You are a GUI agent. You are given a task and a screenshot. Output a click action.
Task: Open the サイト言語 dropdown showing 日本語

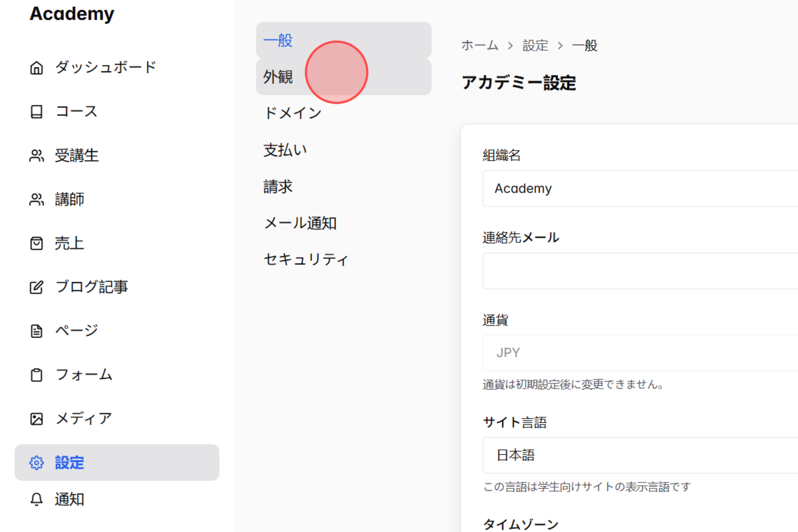pos(611,455)
